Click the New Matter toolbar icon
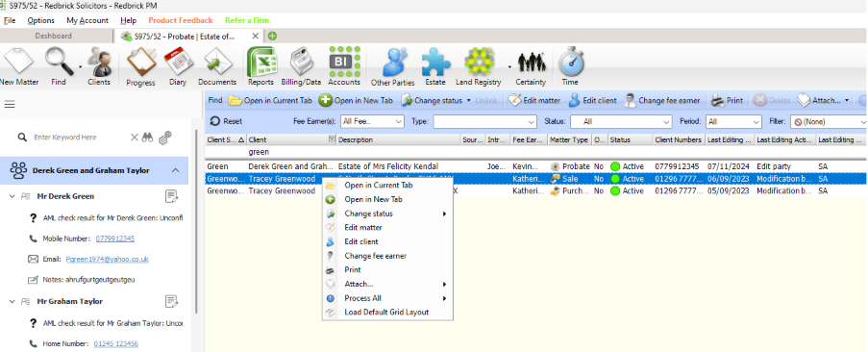The image size is (868, 352). (19, 66)
